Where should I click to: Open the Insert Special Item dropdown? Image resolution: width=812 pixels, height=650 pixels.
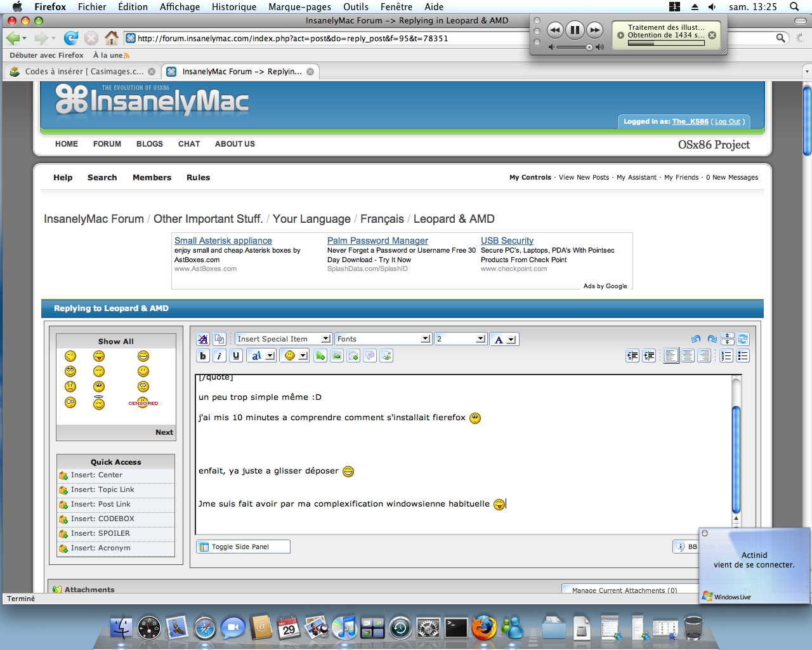pos(283,339)
